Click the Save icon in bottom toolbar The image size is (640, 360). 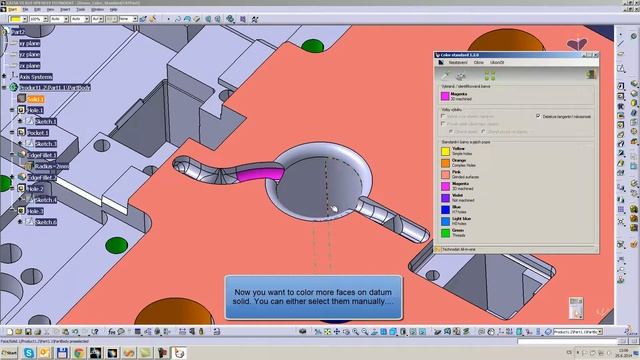[x=28, y=332]
